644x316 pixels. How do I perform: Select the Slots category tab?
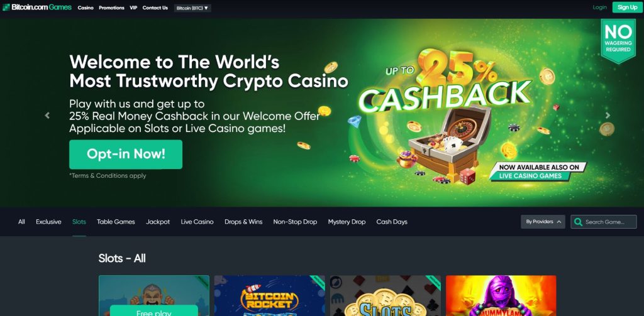[x=79, y=222]
